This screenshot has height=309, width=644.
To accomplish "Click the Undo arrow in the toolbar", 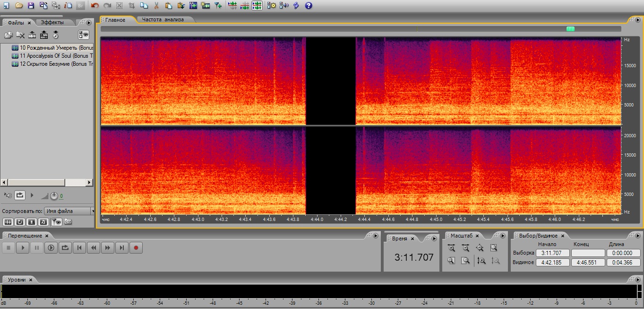I will pos(95,6).
